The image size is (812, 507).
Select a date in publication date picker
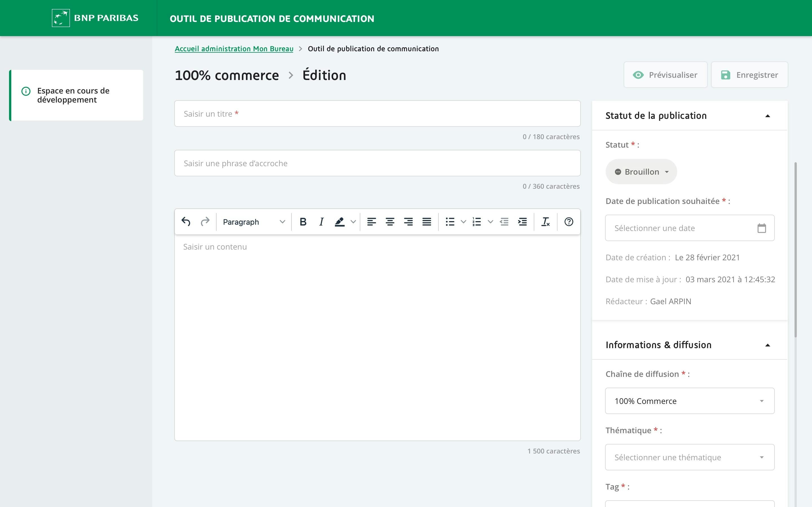[x=761, y=228]
